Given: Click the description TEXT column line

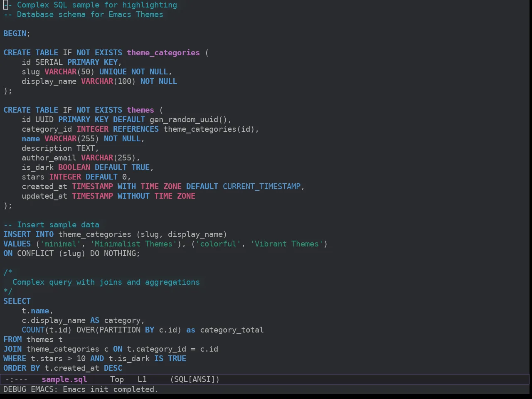Looking at the screenshot, I should pyautogui.click(x=60, y=148).
